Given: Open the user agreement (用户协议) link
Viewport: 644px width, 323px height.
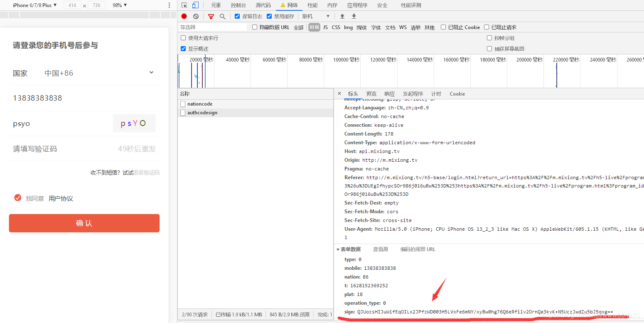Looking at the screenshot, I should [61, 199].
